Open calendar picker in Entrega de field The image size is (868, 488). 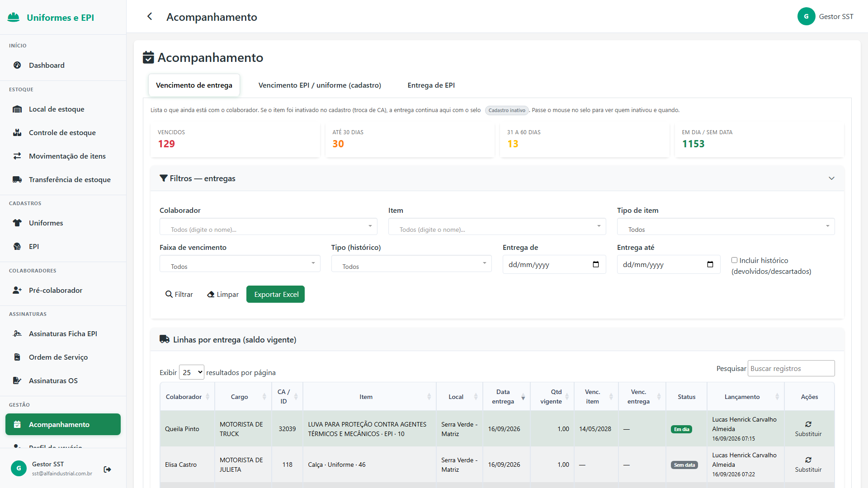pyautogui.click(x=596, y=264)
